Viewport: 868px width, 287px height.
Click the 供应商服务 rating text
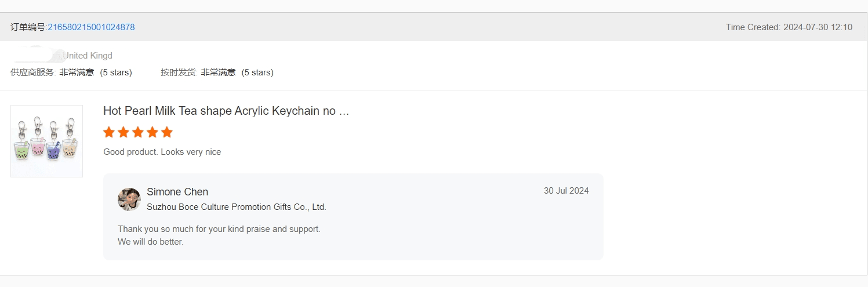71,72
